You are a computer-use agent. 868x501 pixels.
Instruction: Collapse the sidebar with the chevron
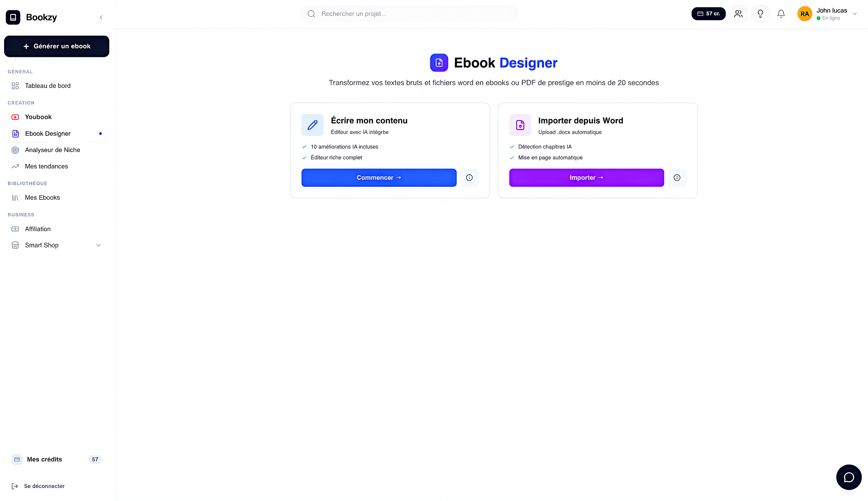click(x=101, y=17)
